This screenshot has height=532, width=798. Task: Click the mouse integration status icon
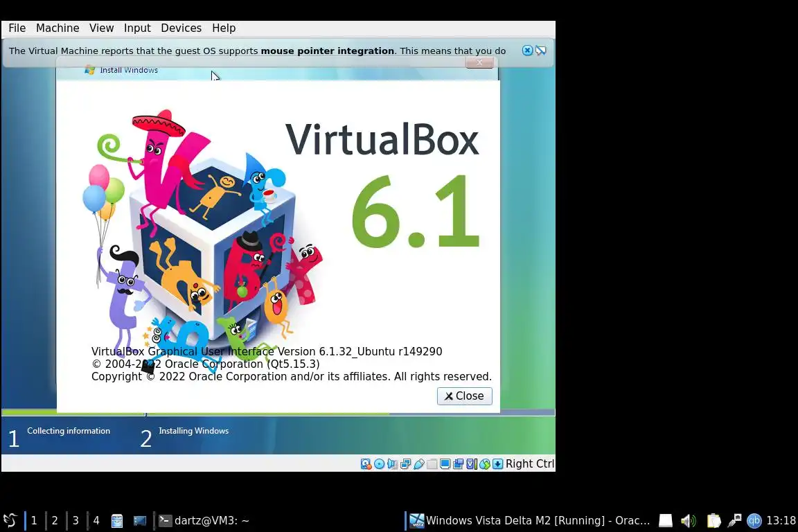pyautogui.click(x=484, y=464)
